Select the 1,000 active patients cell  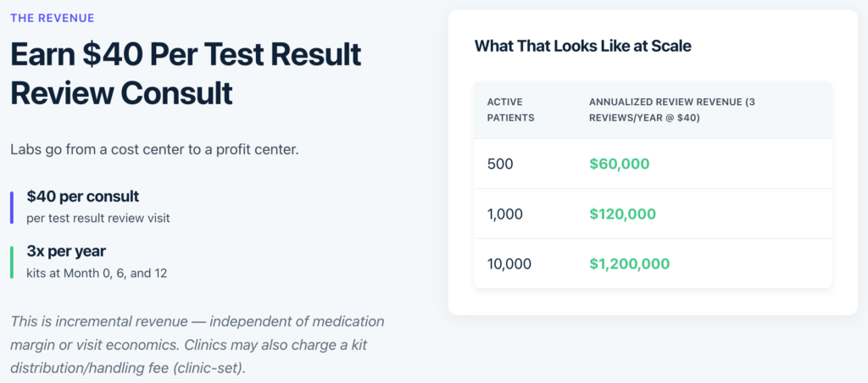(x=505, y=214)
